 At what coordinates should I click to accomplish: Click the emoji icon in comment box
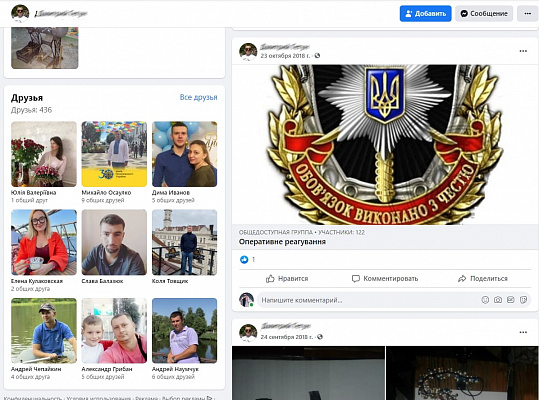pos(485,300)
